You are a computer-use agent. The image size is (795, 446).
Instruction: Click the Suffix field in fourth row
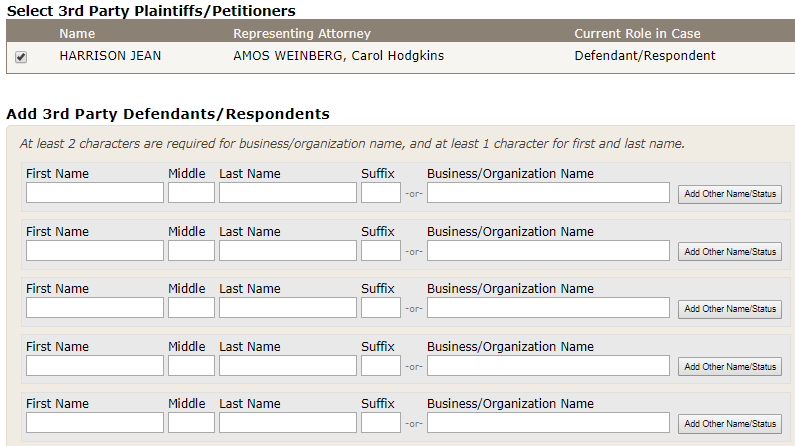[381, 366]
